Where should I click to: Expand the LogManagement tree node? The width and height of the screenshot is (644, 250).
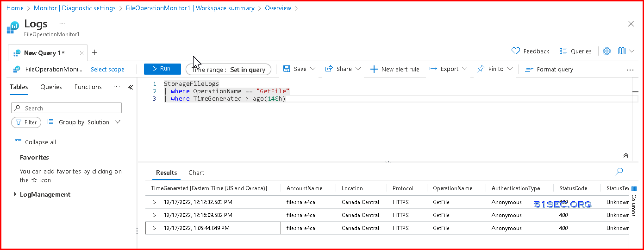click(x=15, y=194)
